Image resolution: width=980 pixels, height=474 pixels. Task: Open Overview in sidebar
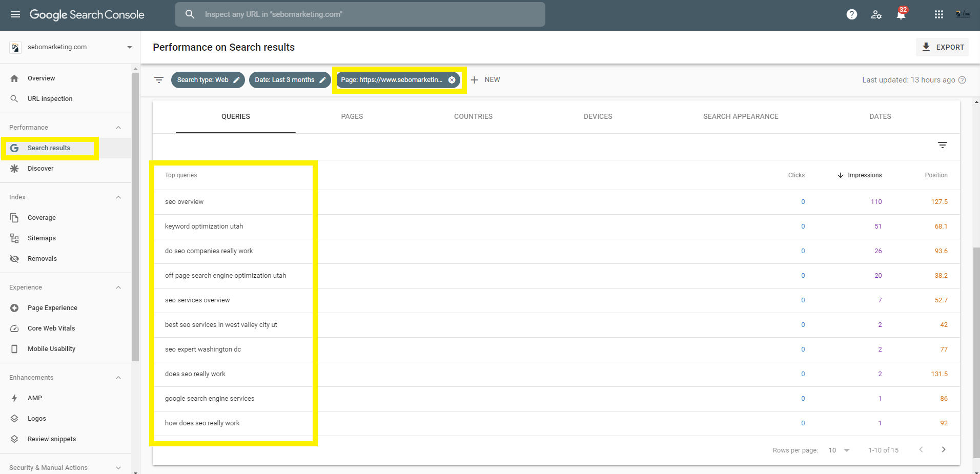[x=66, y=78]
